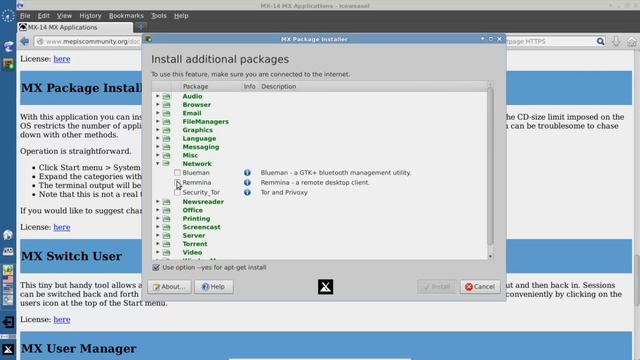Click the MX icon at panel bottom
Image resolution: width=640 pixels, height=360 pixels.
[x=8, y=350]
